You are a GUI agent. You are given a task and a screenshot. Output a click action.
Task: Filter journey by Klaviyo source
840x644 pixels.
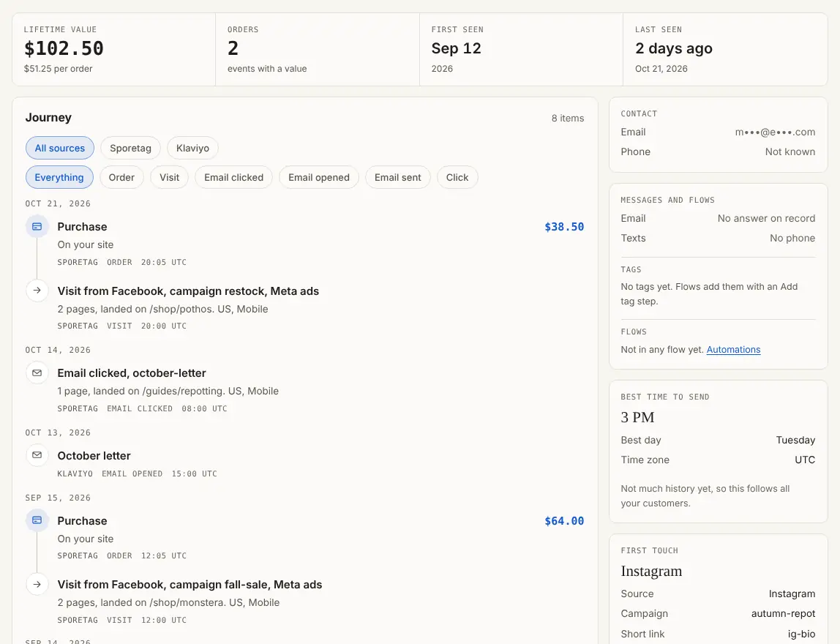point(192,148)
